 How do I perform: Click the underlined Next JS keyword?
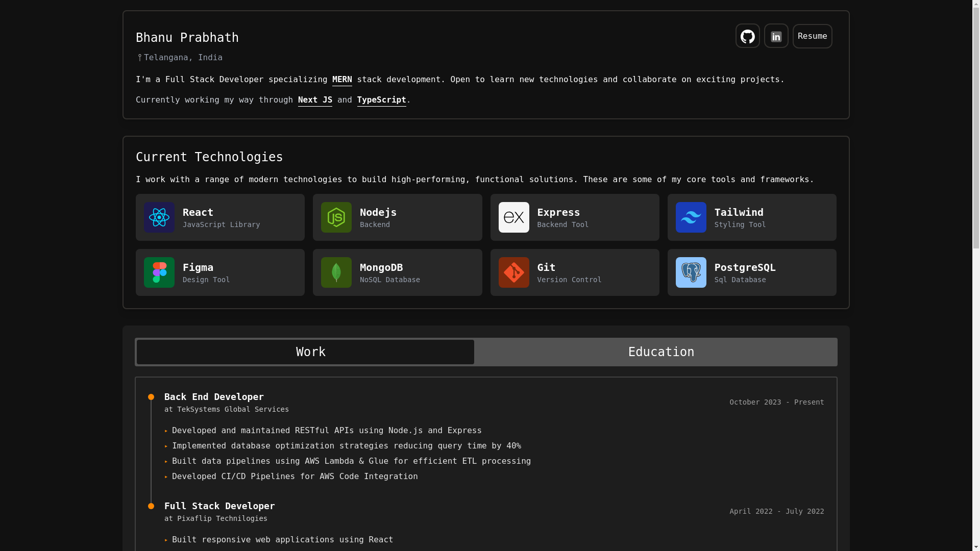[x=315, y=100]
